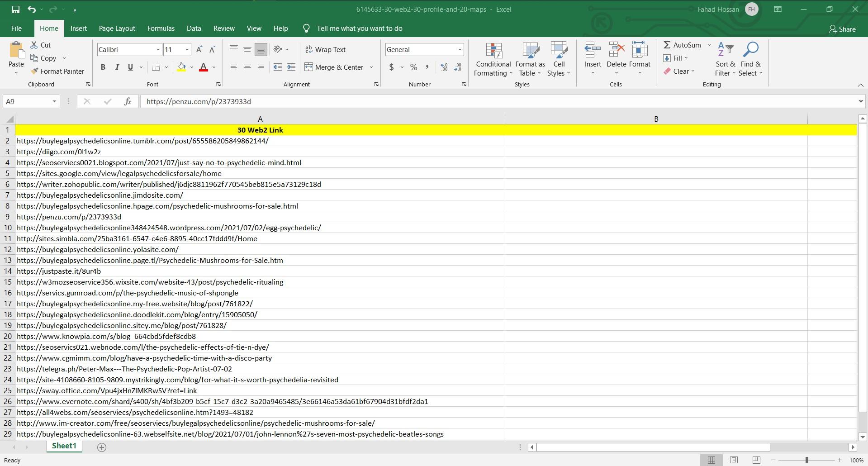Toggle Bold formatting
The width and height of the screenshot is (868, 466).
pos(103,67)
